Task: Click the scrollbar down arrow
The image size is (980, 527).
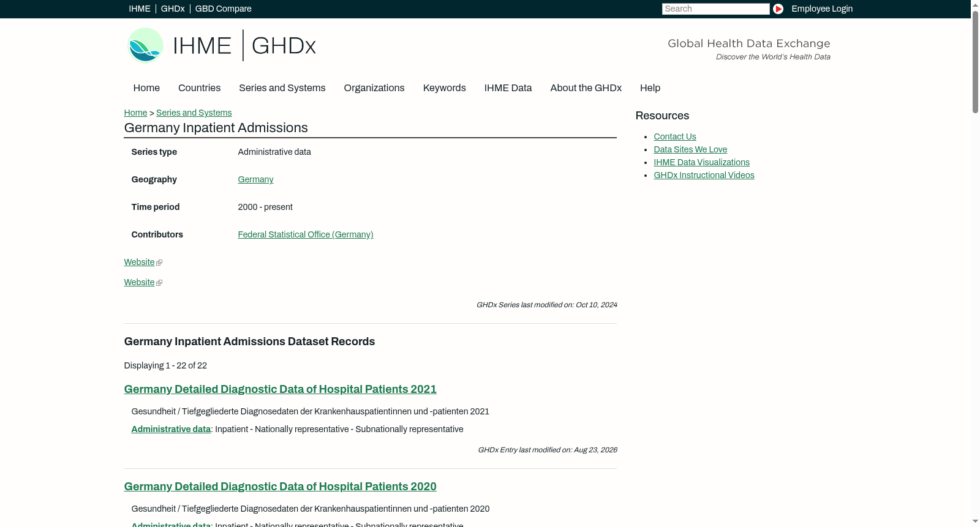Action: [975, 521]
